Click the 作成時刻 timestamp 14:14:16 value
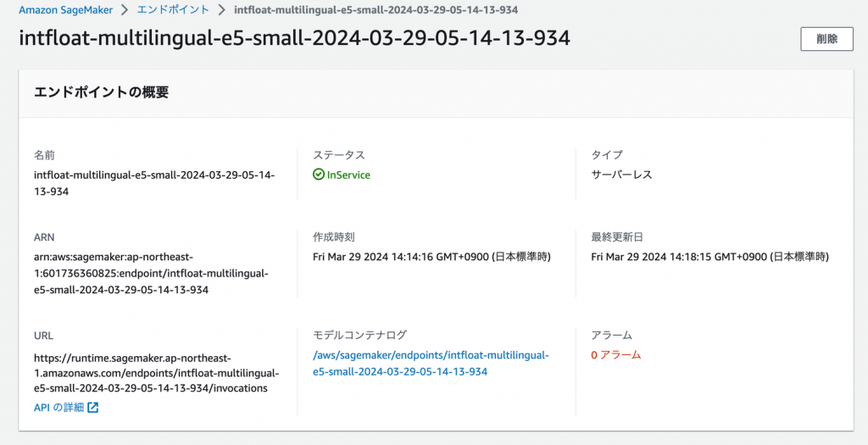Screen dimensions: 868x445 [431, 257]
